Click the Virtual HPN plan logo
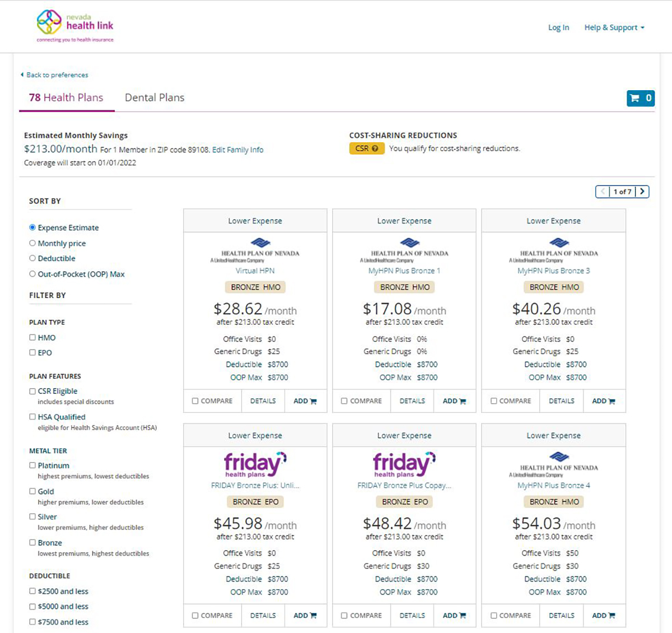 pyautogui.click(x=255, y=250)
